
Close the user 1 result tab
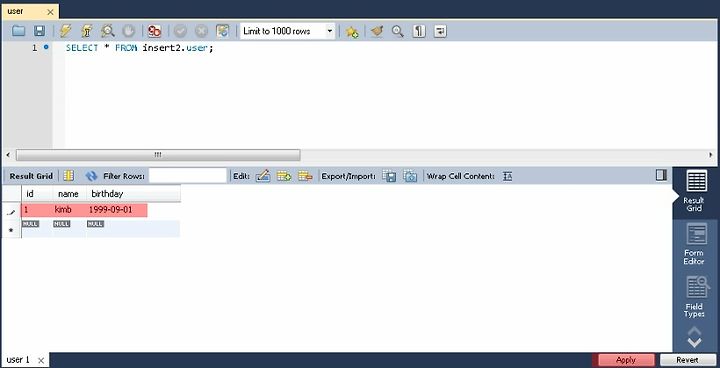tap(41, 361)
